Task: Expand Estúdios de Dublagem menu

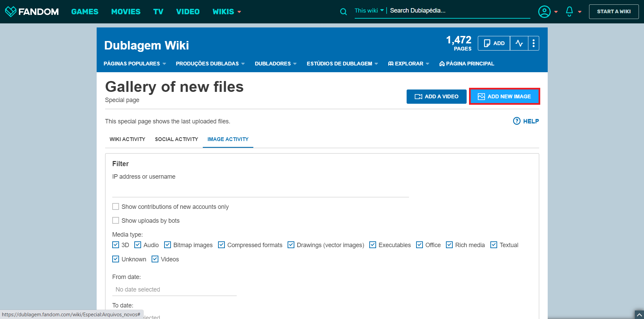Action: pyautogui.click(x=342, y=64)
